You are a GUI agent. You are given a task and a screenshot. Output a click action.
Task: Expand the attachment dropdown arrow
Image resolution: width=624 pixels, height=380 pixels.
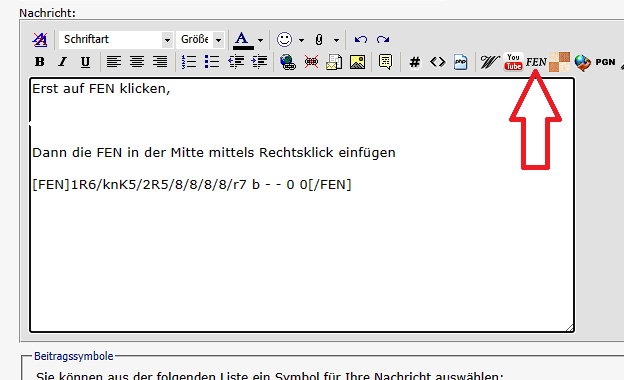click(x=336, y=40)
